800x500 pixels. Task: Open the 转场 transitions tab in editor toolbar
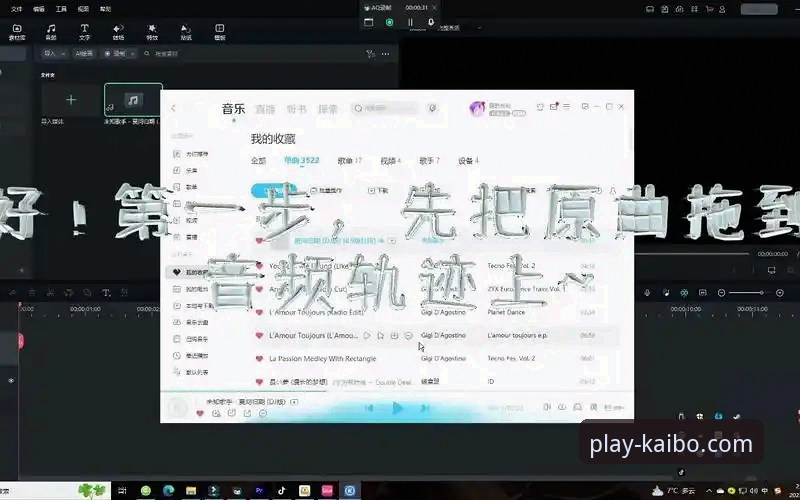118,32
